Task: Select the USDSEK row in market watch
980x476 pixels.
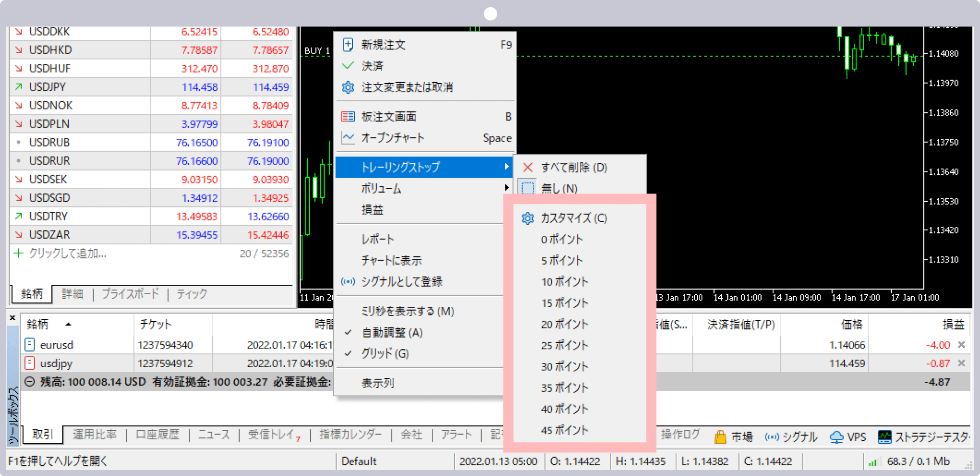Action: click(x=151, y=179)
